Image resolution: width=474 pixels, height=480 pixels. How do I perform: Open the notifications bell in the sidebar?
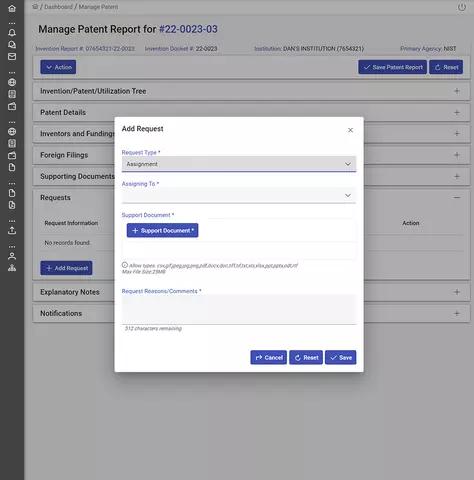[x=12, y=32]
